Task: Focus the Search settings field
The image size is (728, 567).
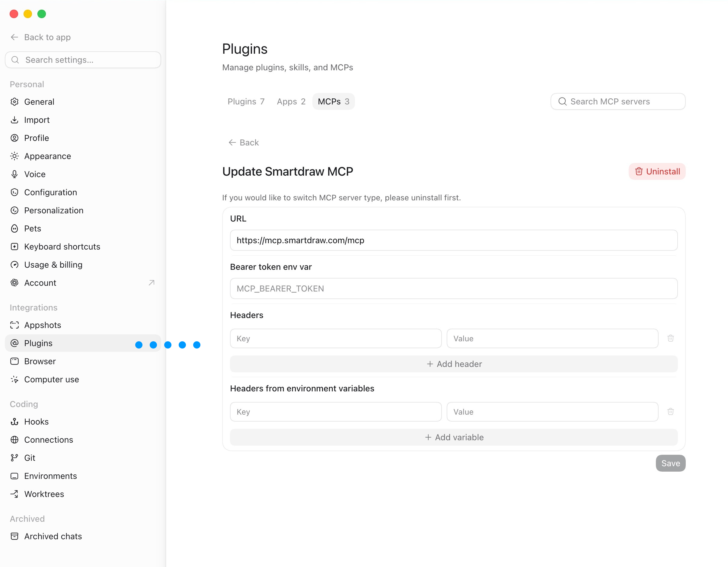Action: coord(83,60)
